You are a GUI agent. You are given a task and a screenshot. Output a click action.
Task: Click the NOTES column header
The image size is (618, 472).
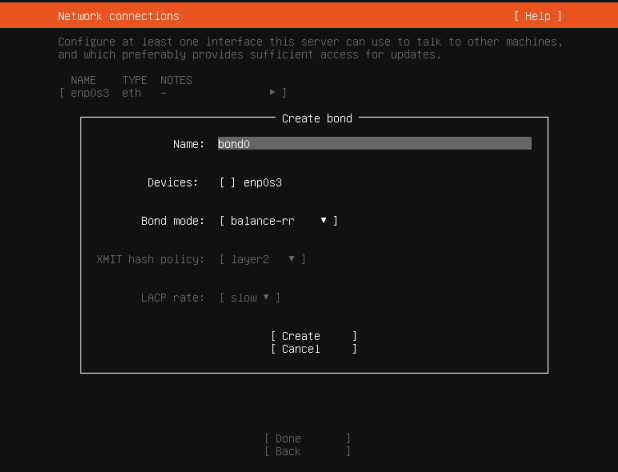[176, 80]
